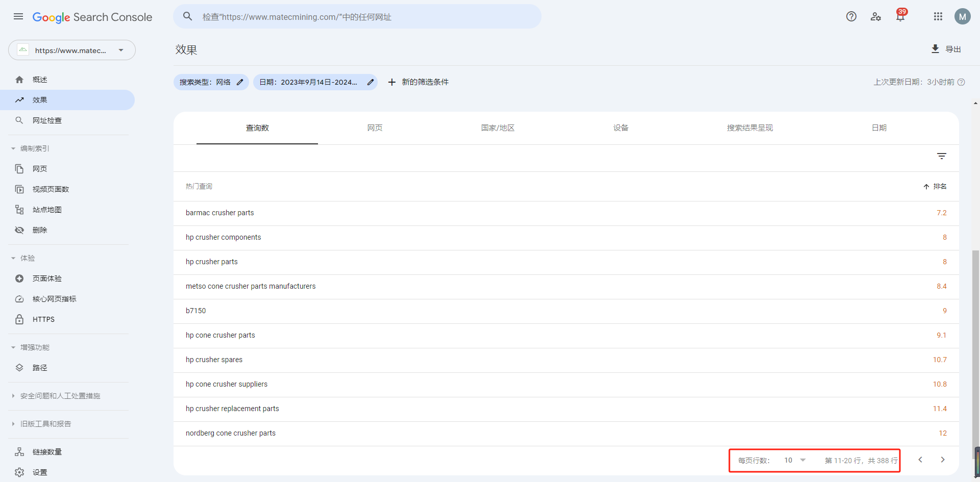Open the Pages indexing report
This screenshot has width=980, height=482.
pos(67,169)
